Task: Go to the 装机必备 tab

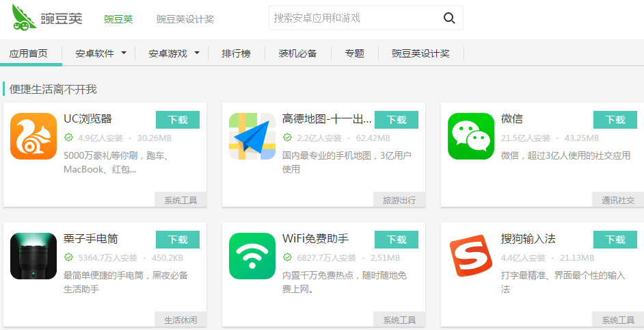Action: (x=298, y=53)
